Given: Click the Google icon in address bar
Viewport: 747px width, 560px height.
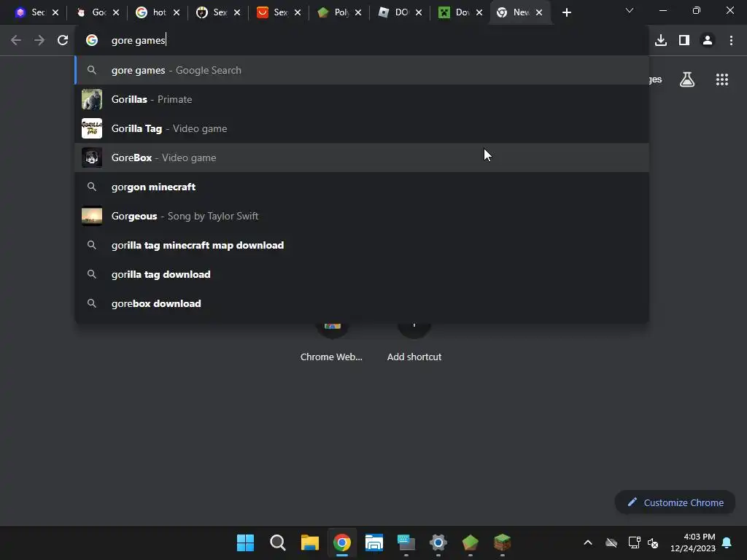Looking at the screenshot, I should (x=92, y=41).
